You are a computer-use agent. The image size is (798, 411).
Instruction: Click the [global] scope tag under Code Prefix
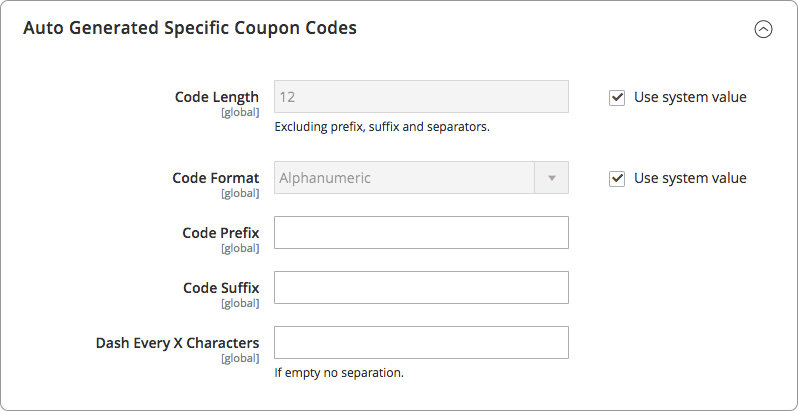(240, 248)
